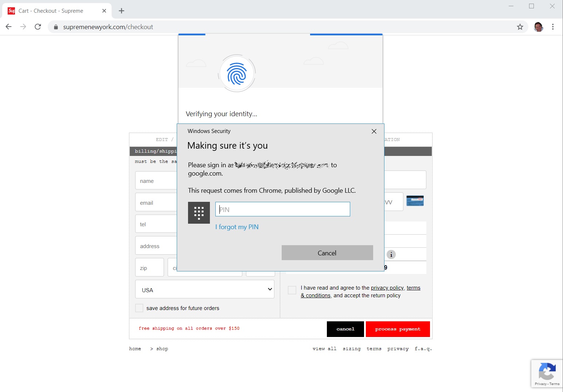Viewport: 563px width, 392px height.
Task: Check save address for future orders
Action: click(139, 308)
